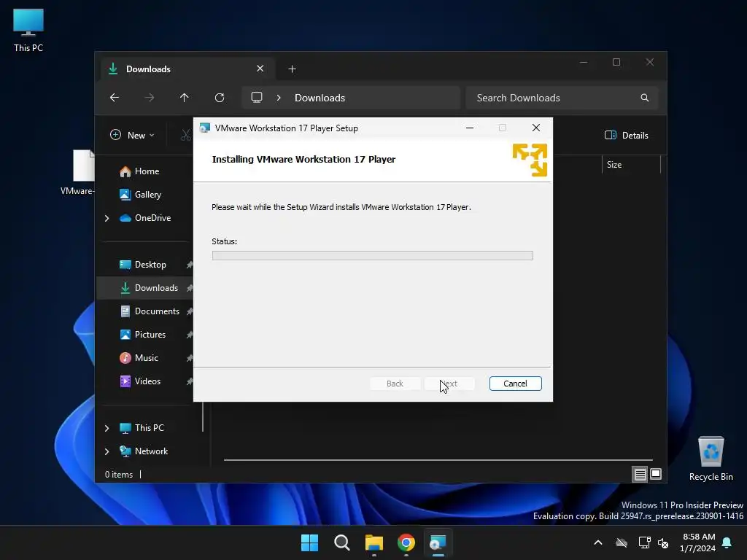Click the Search Downloads field

pos(562,98)
